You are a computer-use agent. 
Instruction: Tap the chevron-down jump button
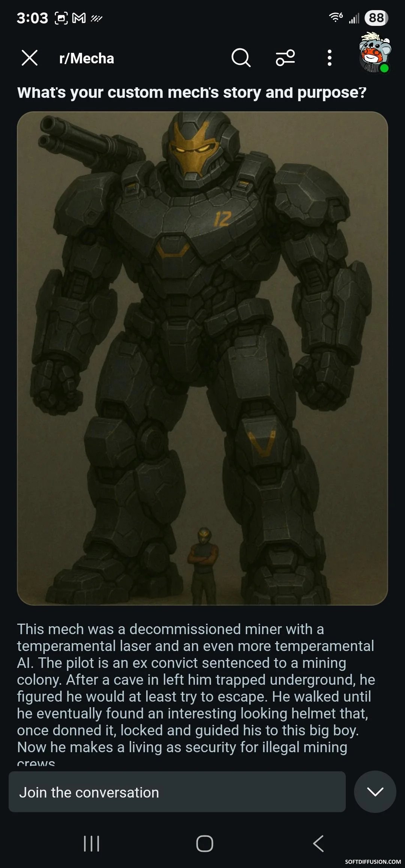[375, 792]
